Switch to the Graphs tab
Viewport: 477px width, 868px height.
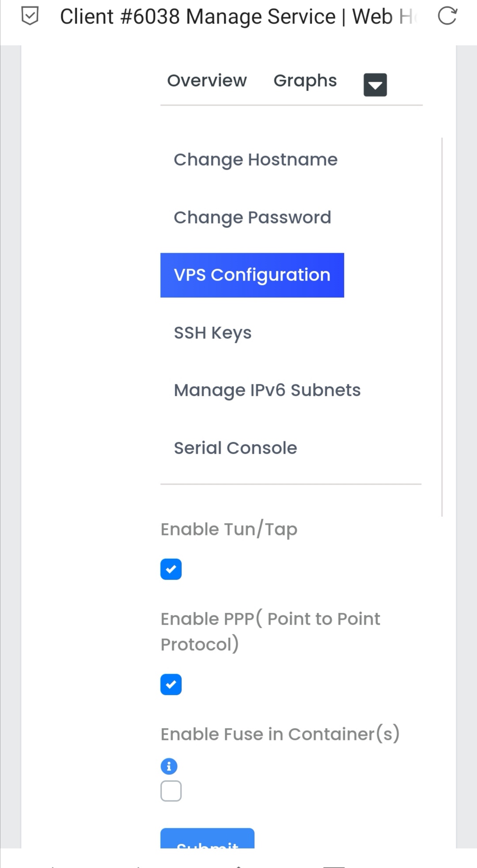305,81
